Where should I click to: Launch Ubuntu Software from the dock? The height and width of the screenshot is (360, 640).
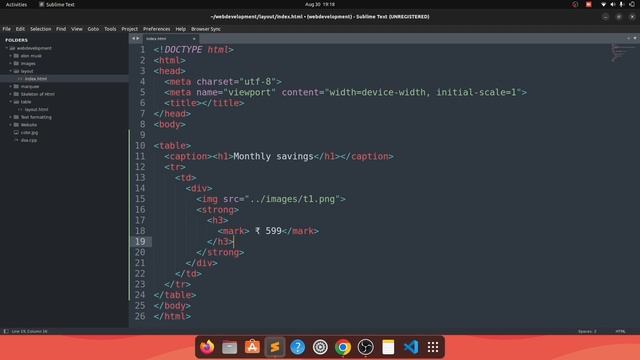252,347
